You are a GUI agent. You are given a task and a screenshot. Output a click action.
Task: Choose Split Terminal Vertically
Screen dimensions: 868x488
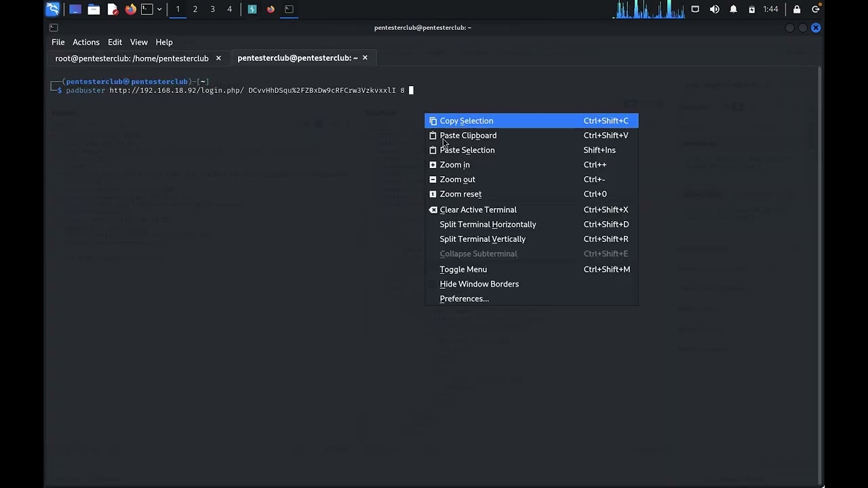[532, 239]
